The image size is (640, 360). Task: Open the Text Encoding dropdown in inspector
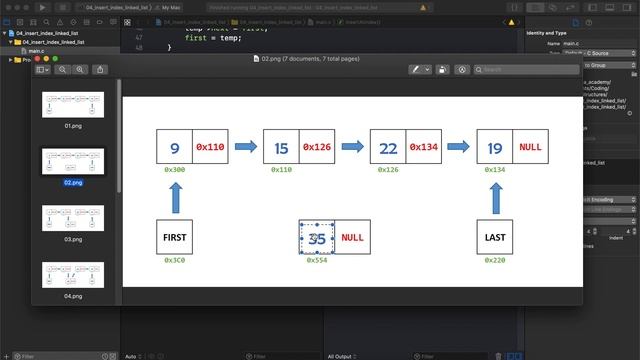pos(610,200)
